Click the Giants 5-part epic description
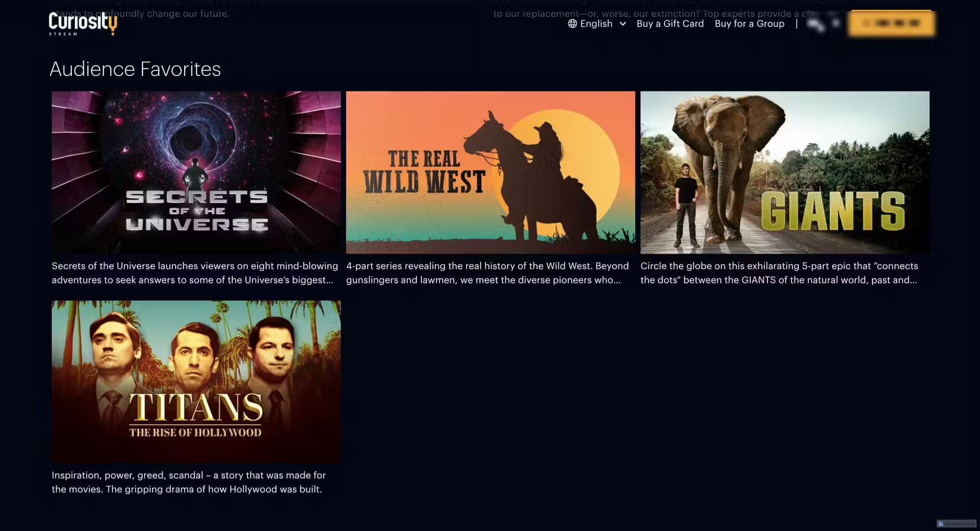Image resolution: width=980 pixels, height=531 pixels. click(779, 273)
